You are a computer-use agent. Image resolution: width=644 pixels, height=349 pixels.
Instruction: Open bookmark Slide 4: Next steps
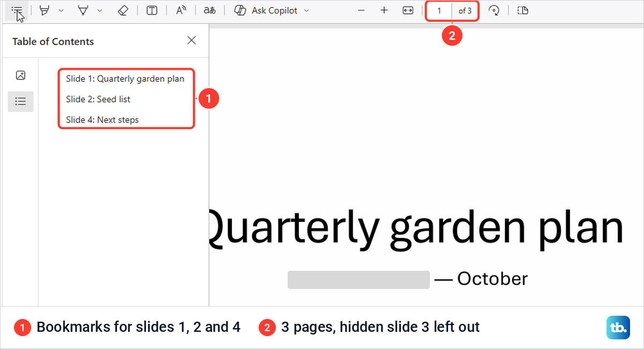click(103, 120)
